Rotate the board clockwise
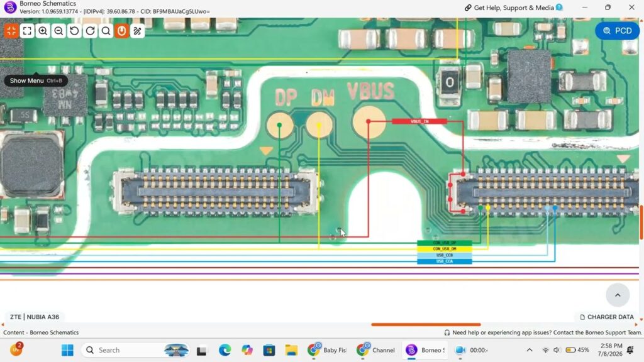The height and width of the screenshot is (362, 644). (91, 31)
